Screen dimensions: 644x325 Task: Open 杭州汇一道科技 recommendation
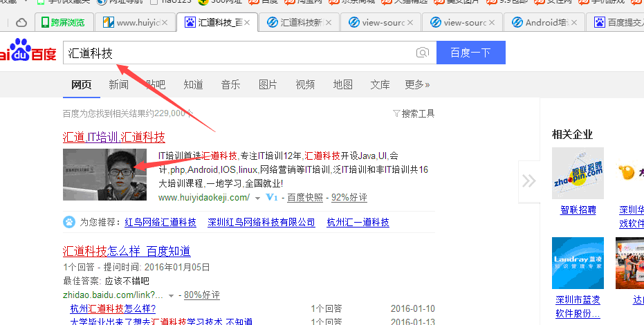click(x=358, y=223)
